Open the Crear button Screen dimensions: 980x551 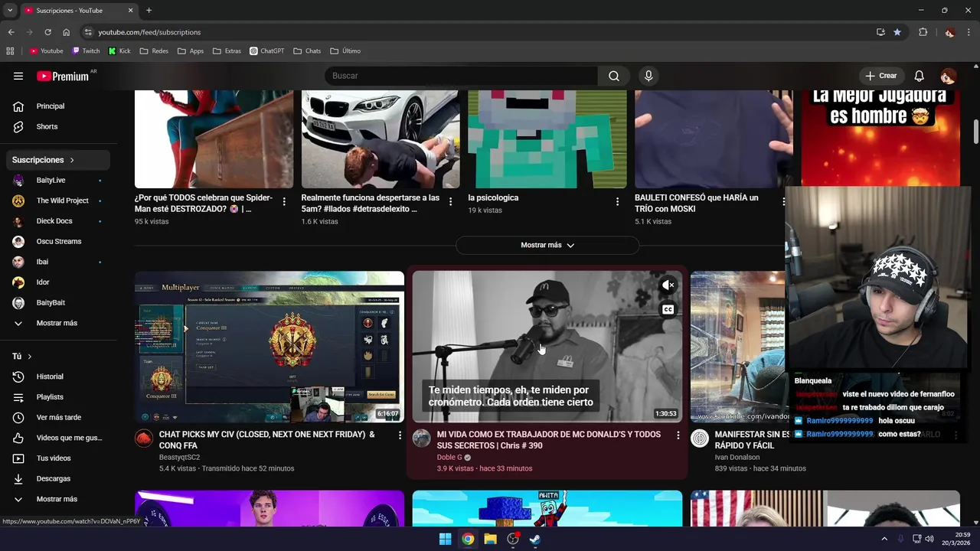click(880, 76)
